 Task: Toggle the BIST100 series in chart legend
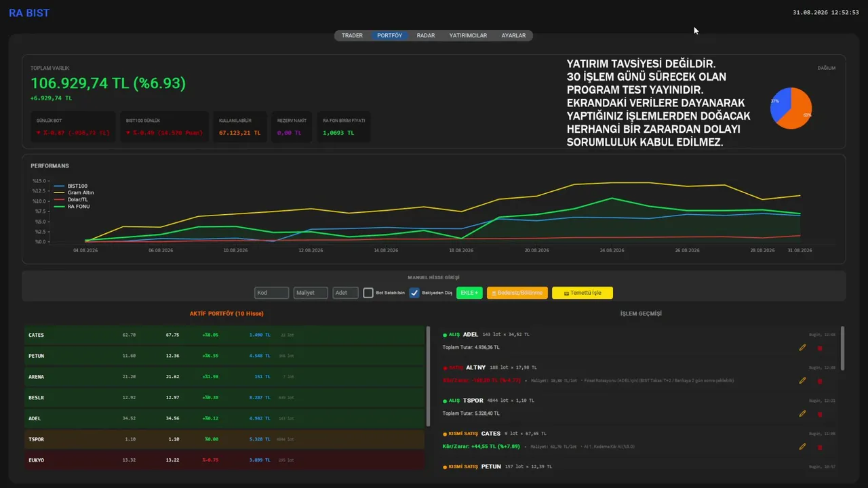click(71, 186)
